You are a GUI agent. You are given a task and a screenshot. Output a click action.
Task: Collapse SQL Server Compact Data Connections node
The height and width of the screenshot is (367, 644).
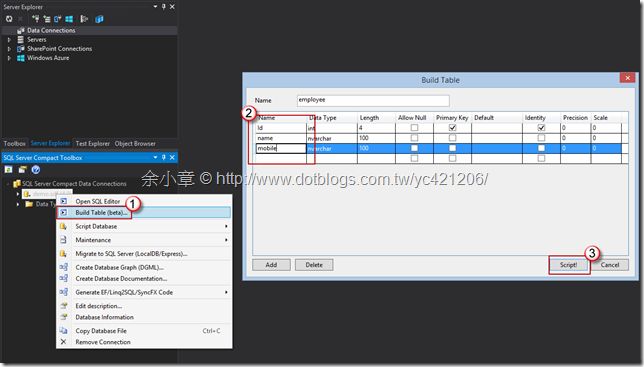(x=8, y=184)
